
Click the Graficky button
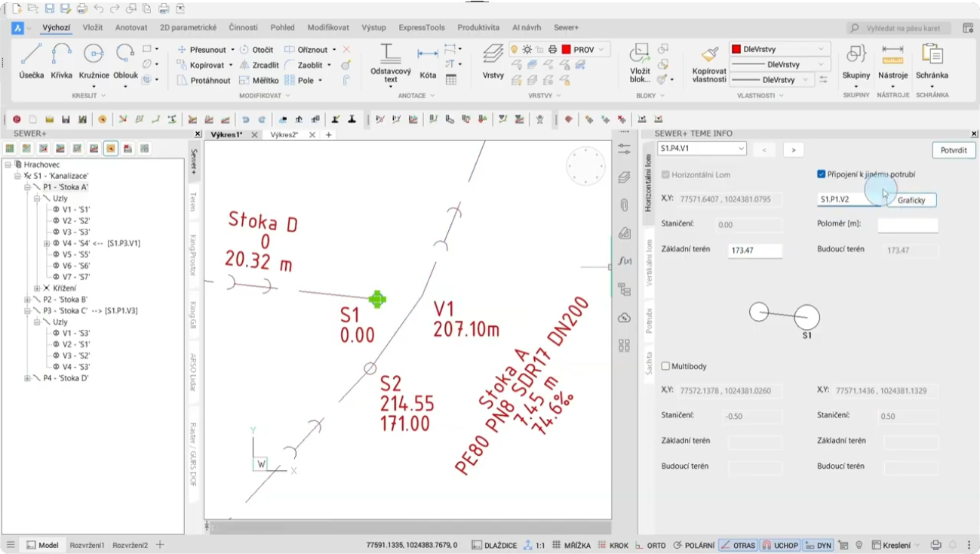(911, 200)
